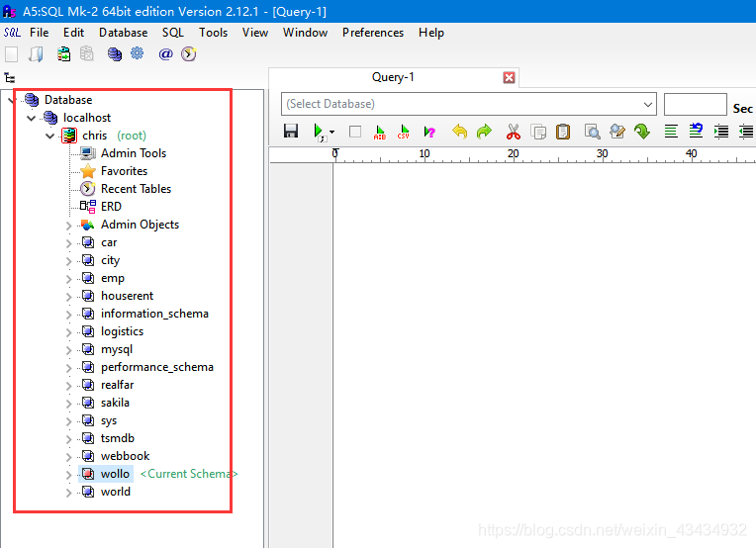Select the houserent schema
Viewport: 756px width, 548px height.
pyautogui.click(x=127, y=296)
